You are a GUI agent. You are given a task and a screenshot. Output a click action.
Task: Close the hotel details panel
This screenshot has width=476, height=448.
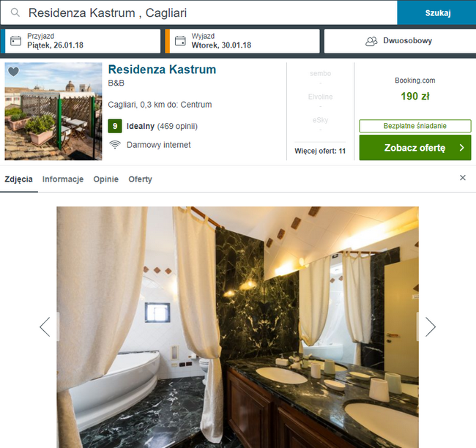tap(463, 178)
